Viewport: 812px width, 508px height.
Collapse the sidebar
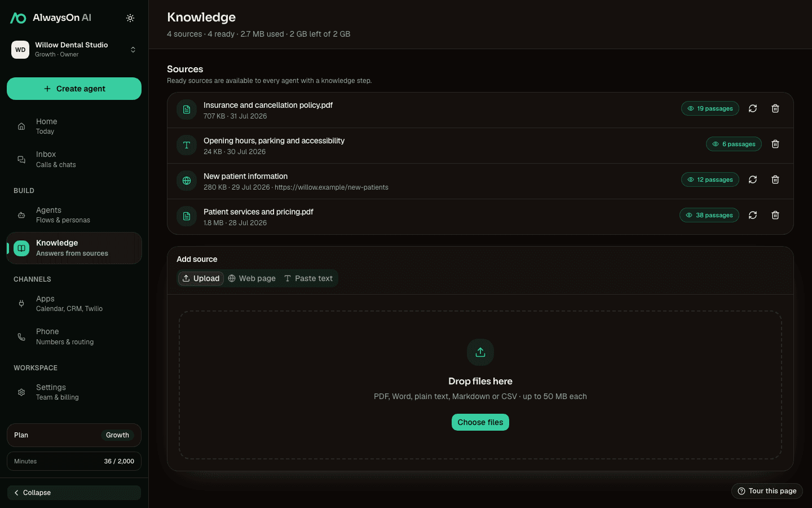tap(74, 493)
